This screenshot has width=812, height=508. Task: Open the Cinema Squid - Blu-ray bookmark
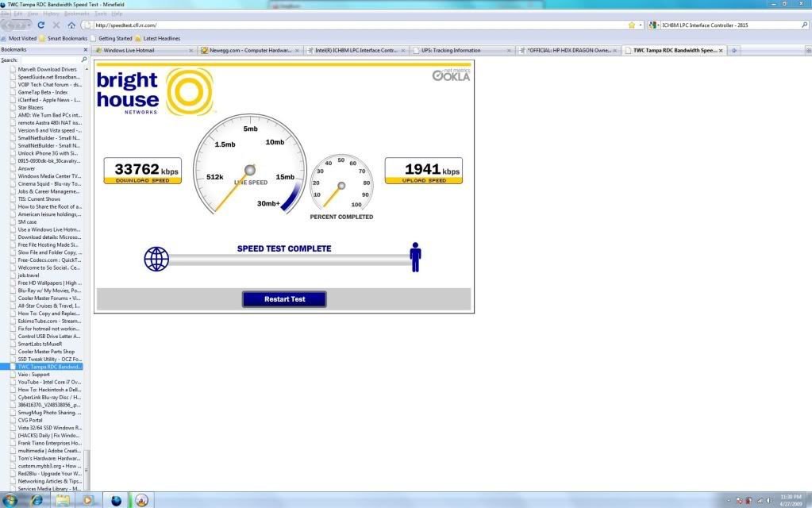pos(47,184)
